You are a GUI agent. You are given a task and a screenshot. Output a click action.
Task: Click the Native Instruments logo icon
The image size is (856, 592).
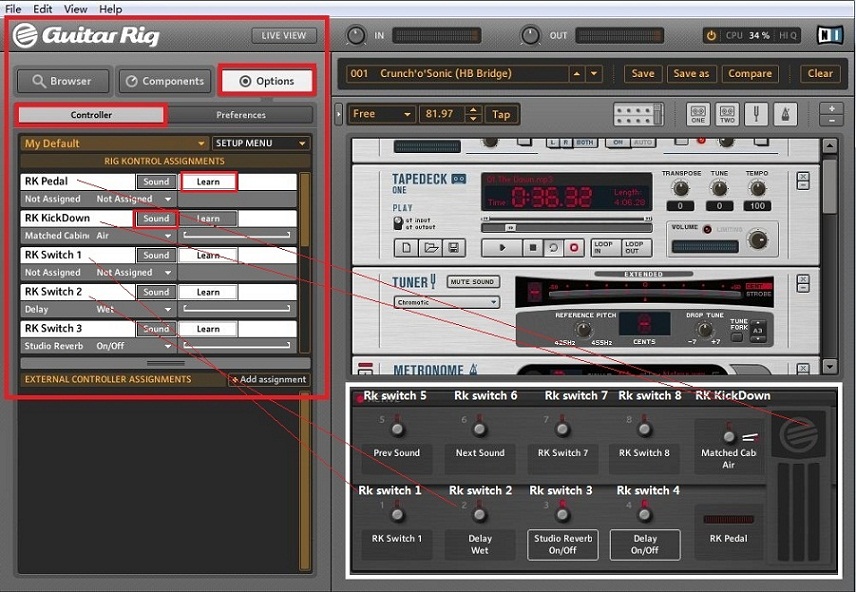click(829, 35)
